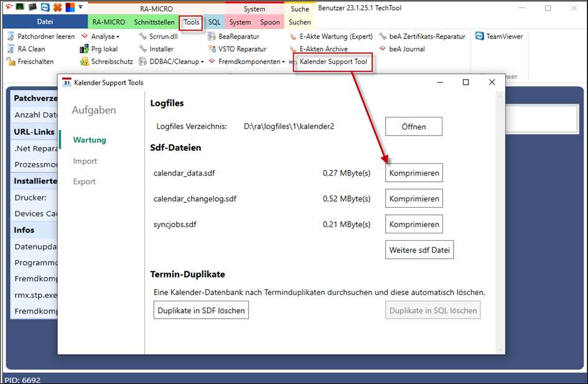Click the Schreibschutz icon
Image resolution: width=588 pixels, height=384 pixels.
coord(84,62)
